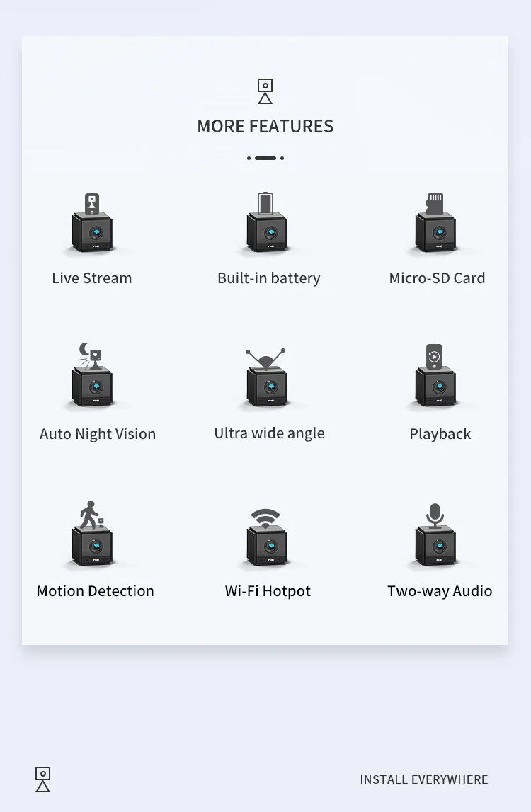This screenshot has height=812, width=531.
Task: Click the Live Stream camera icon
Action: 92,223
